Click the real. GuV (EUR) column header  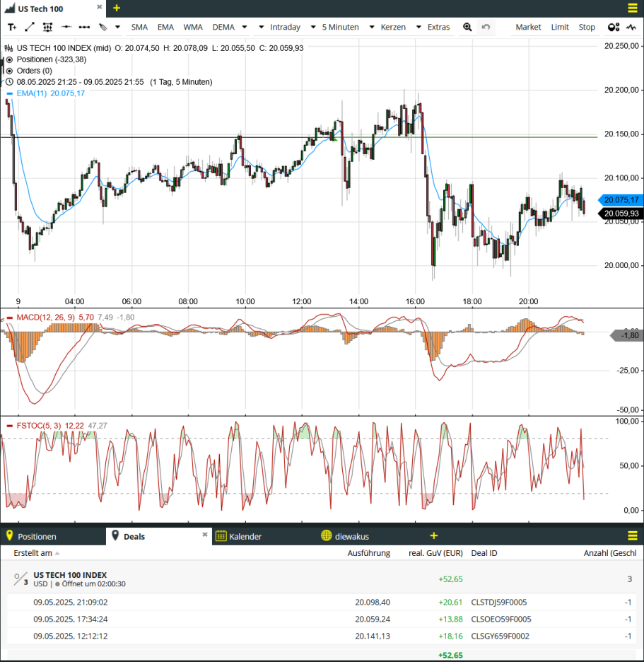435,553
